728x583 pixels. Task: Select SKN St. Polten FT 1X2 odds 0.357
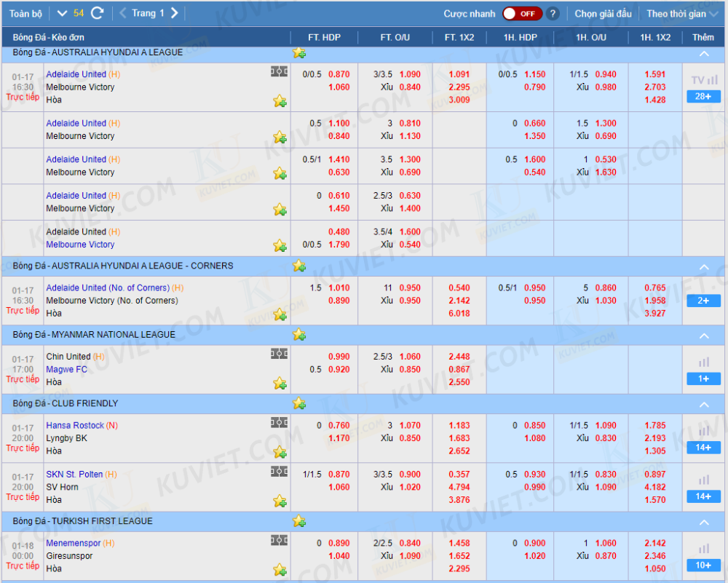click(x=459, y=475)
